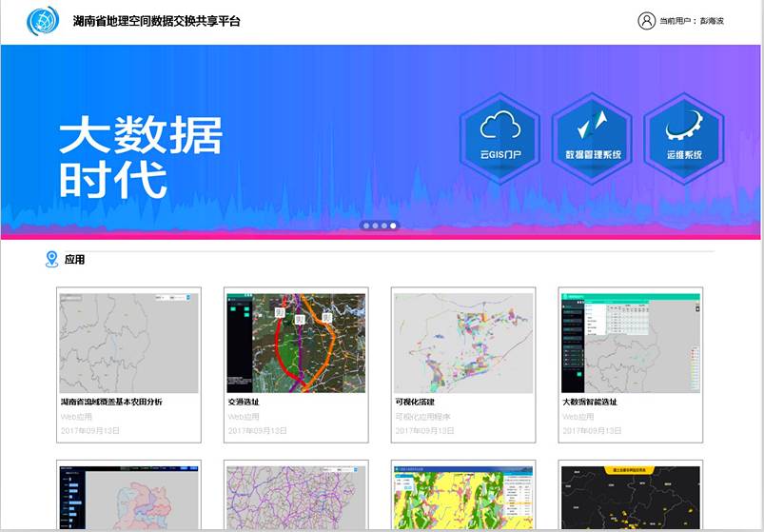Open the 湖南省流域覆盖基本农田分析 app title

111,402
